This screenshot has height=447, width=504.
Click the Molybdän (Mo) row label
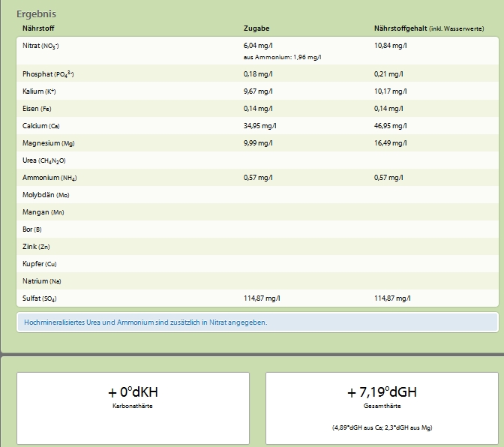[46, 195]
